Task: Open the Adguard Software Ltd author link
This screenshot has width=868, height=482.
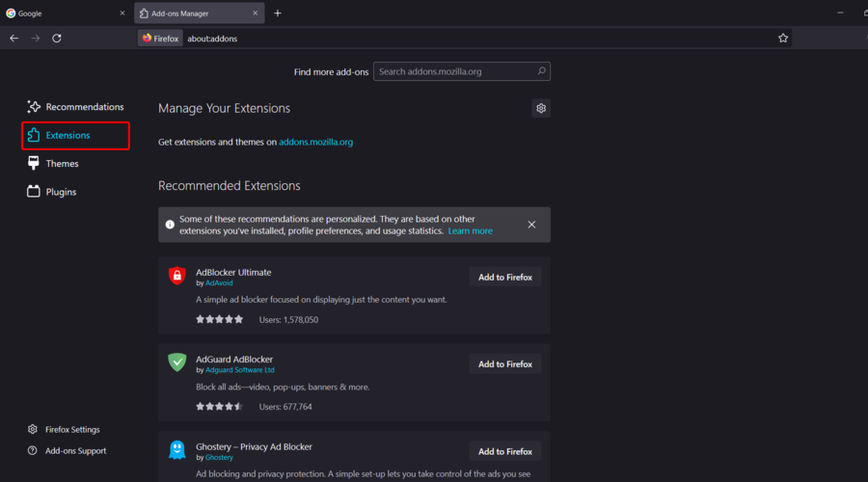Action: tap(240, 369)
